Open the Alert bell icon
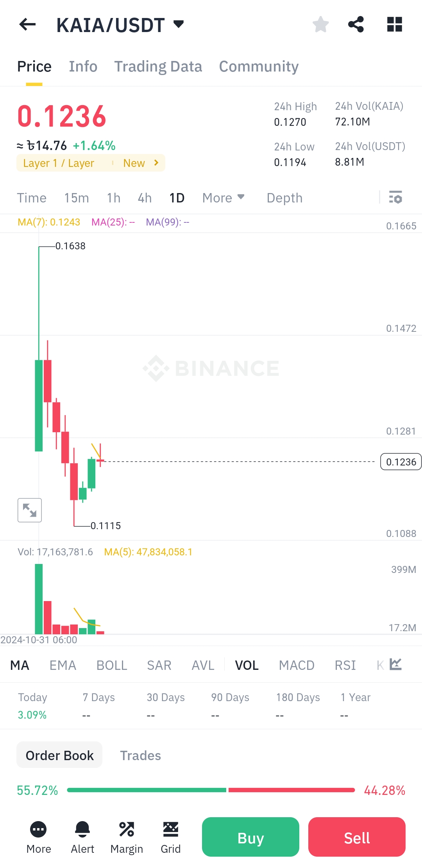The width and height of the screenshot is (422, 868). tap(82, 837)
